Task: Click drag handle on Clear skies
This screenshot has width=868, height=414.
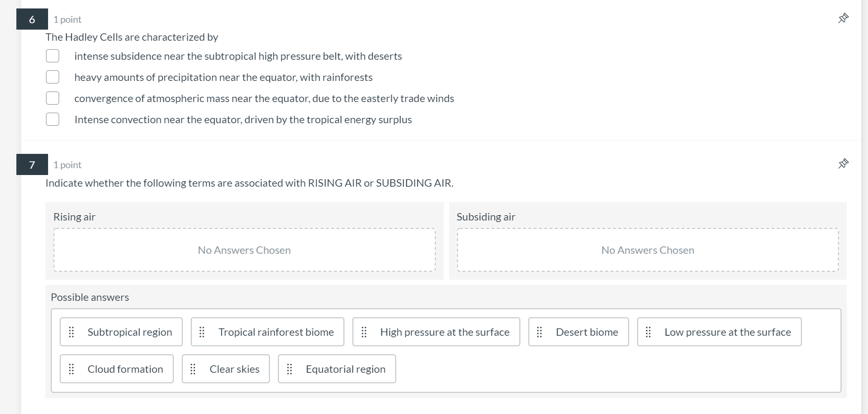Action: [x=193, y=369]
